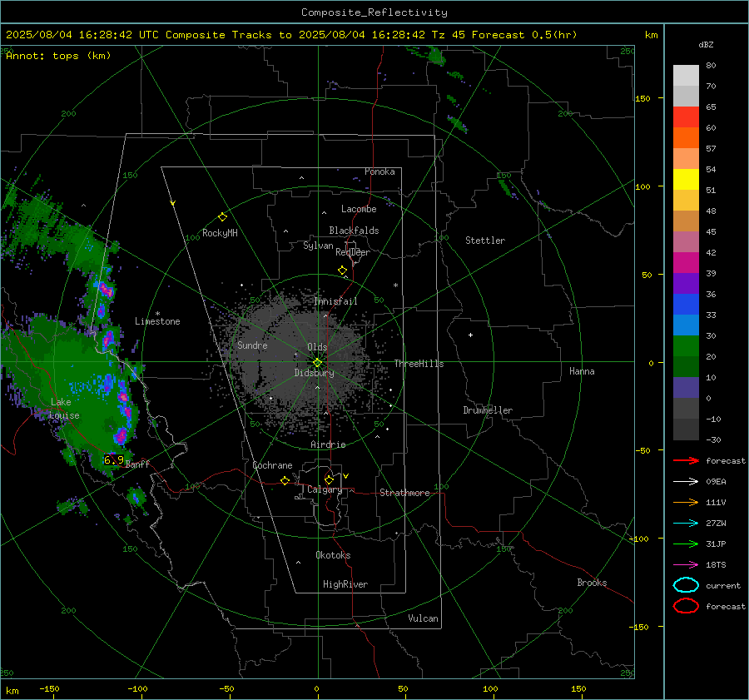Click the Didsbury city label

tap(315, 373)
